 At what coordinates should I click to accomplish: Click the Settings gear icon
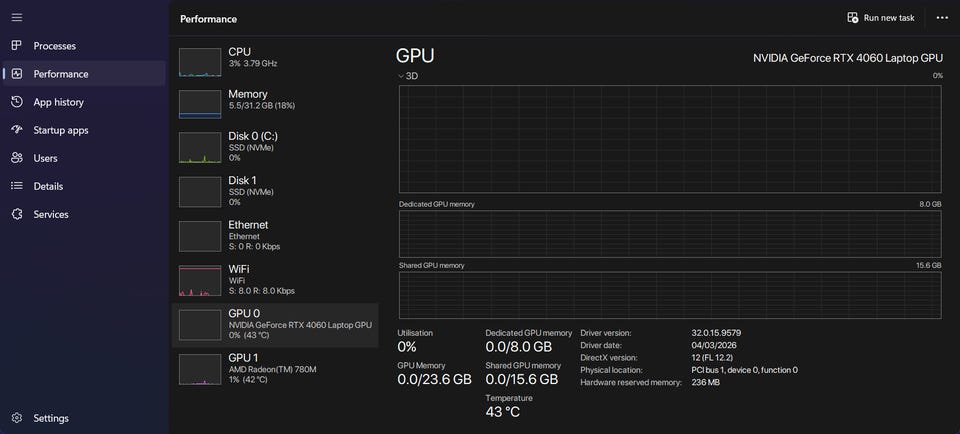click(17, 418)
